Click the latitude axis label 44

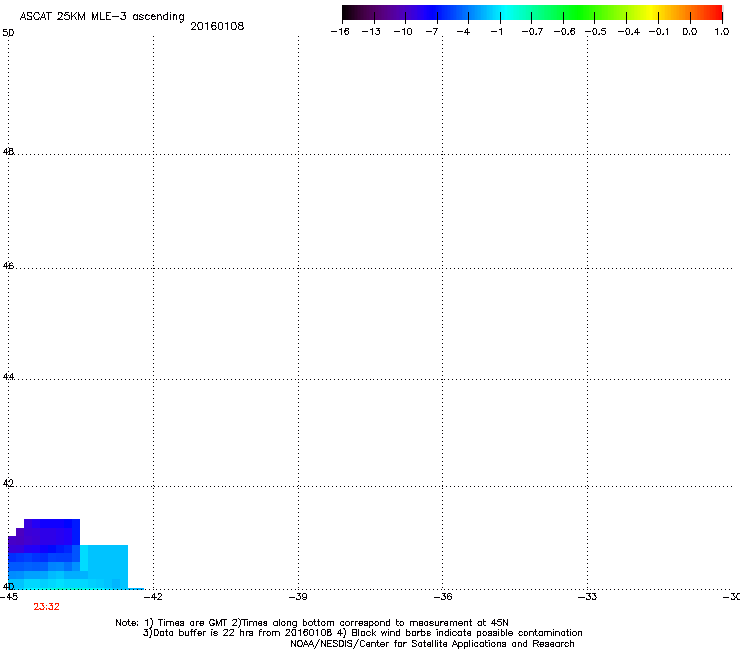click(8, 377)
